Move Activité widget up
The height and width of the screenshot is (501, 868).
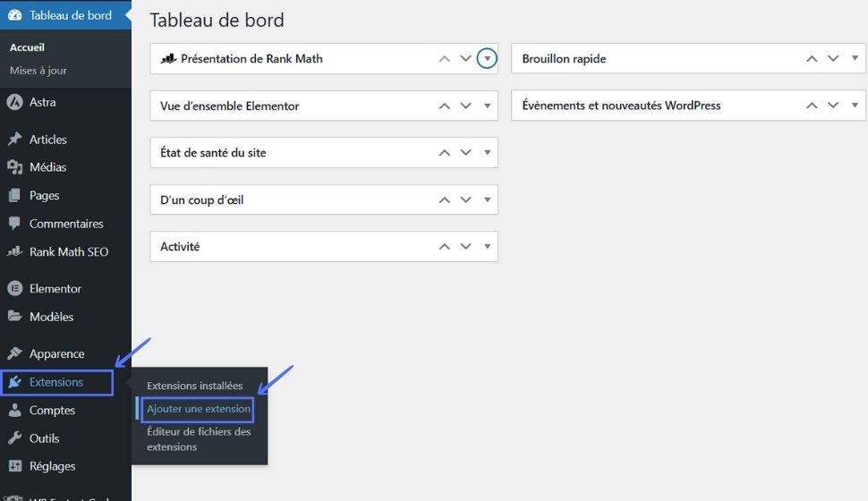point(445,247)
